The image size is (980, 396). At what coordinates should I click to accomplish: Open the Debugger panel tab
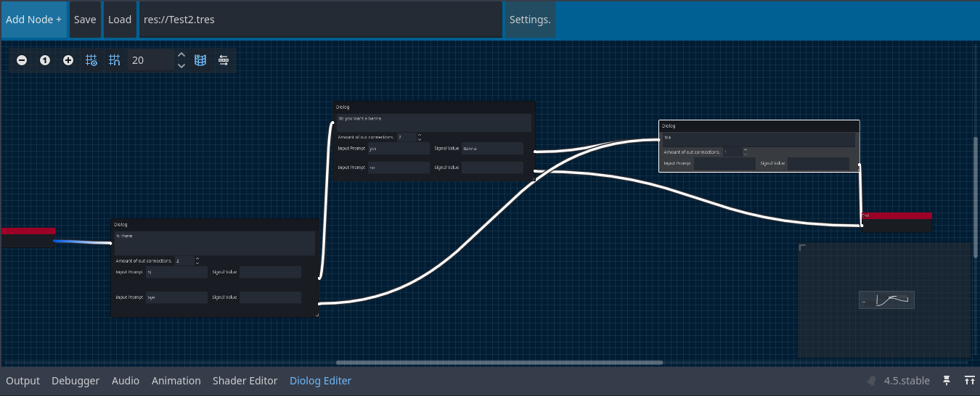pyautogui.click(x=75, y=381)
